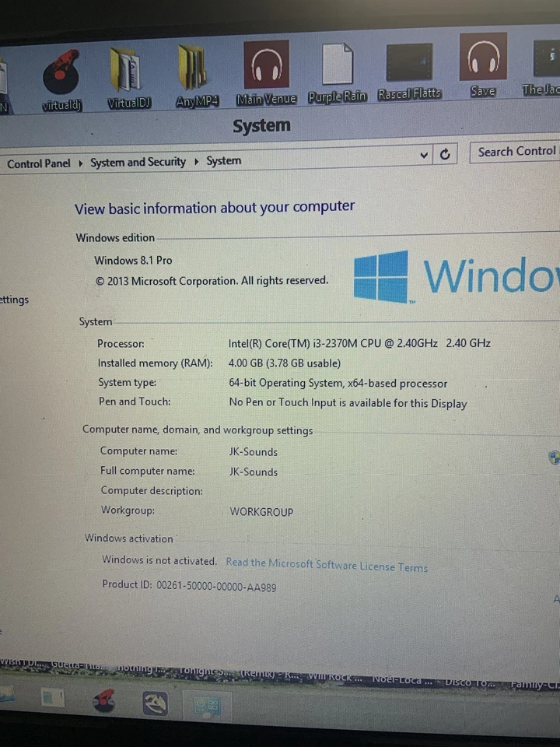Select the Full computer name value JK-Sounds
This screenshot has height=747, width=560.
[254, 472]
